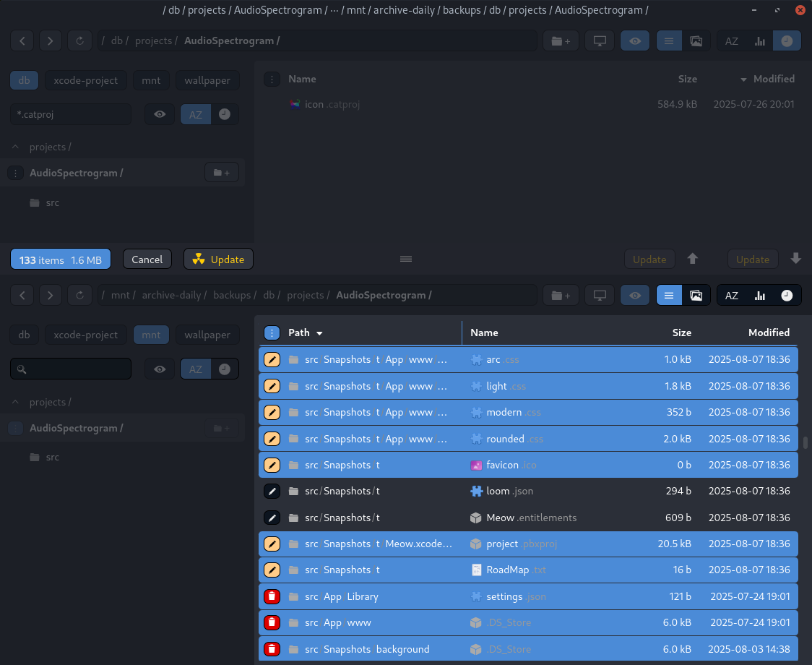Open the xcode-project tab in the upper sidebar

tap(86, 80)
